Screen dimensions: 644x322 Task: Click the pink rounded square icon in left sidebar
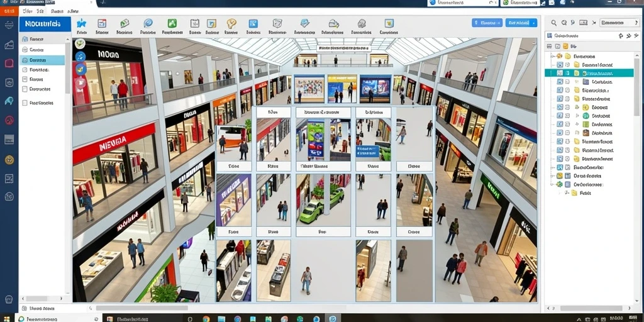(9, 63)
